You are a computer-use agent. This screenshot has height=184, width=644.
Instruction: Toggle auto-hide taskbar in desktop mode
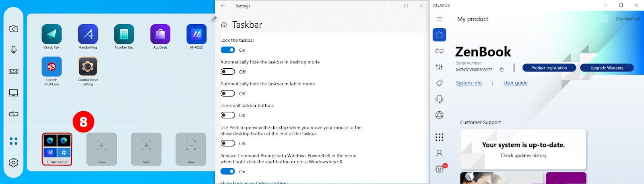pyautogui.click(x=228, y=72)
